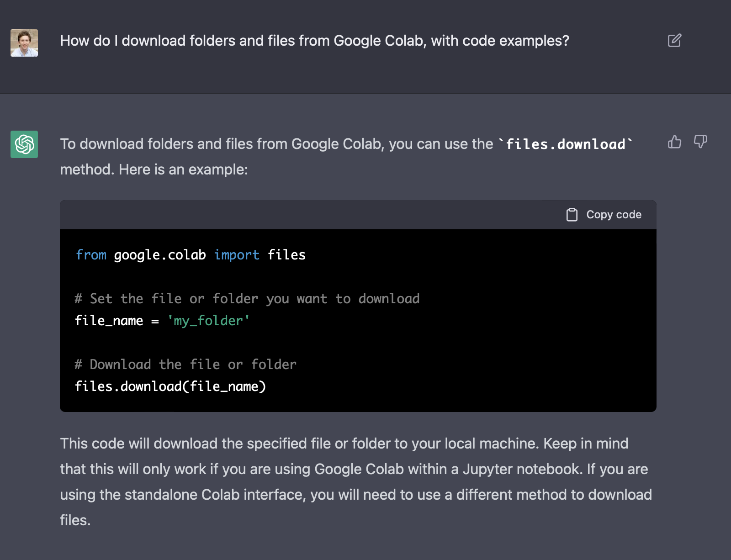Screen dimensions: 731x560
Task: Click "method. Here is an example:" text
Action: tap(154, 170)
